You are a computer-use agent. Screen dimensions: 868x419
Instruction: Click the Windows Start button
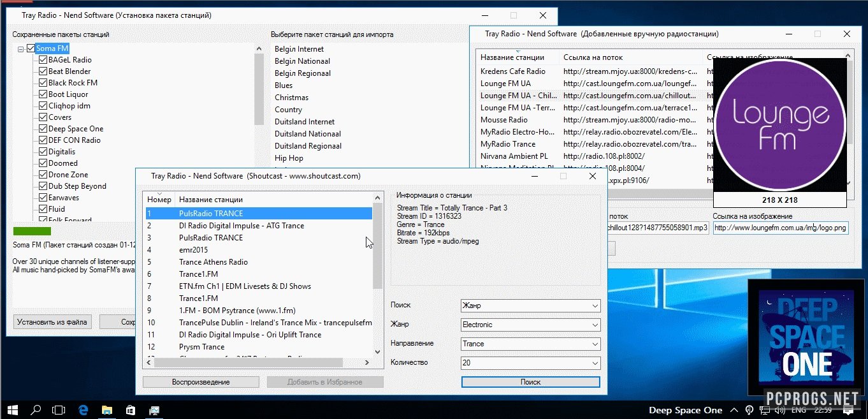pos(12,410)
